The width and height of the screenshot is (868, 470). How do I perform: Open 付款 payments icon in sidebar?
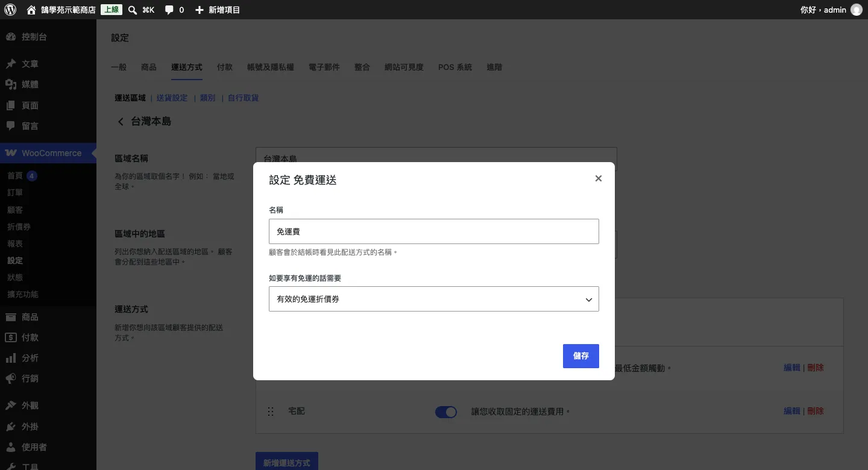[x=11, y=337]
